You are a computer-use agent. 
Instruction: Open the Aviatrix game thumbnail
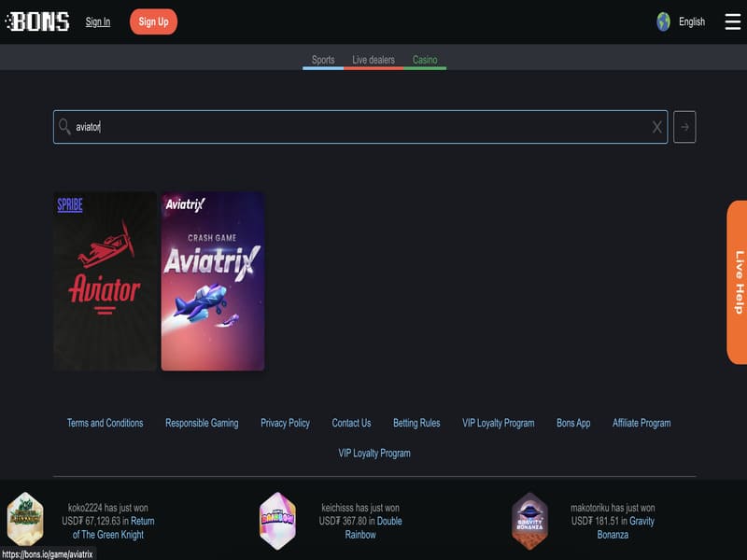[213, 282]
